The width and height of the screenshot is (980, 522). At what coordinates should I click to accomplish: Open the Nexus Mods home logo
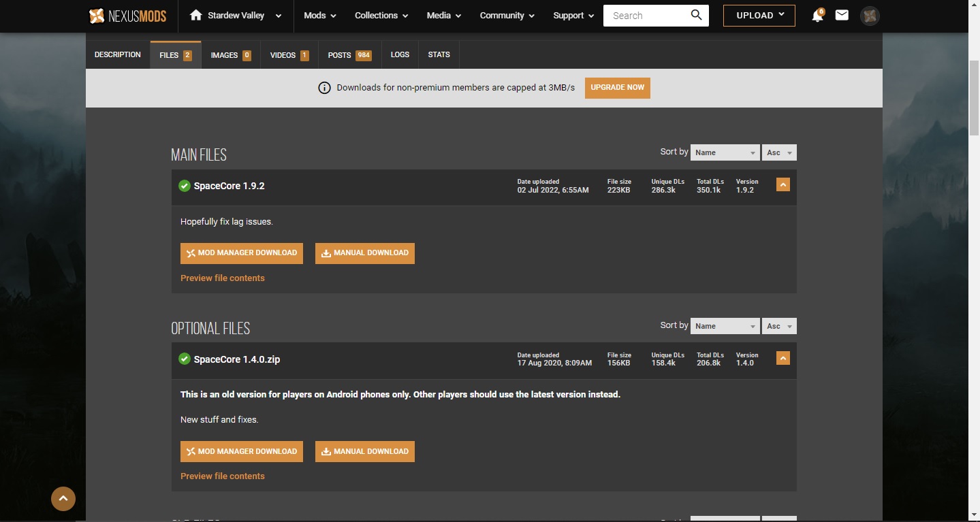tap(127, 16)
